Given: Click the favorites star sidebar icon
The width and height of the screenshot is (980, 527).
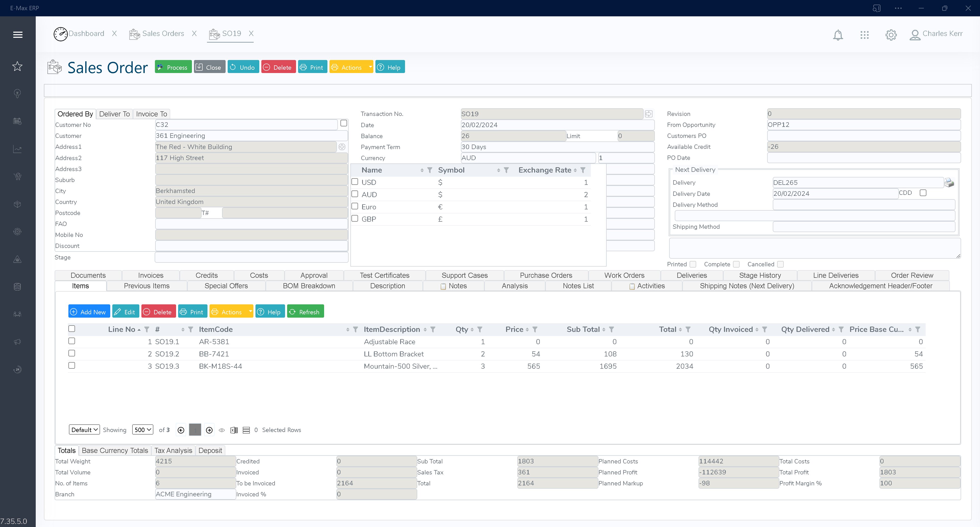Looking at the screenshot, I should coord(18,67).
